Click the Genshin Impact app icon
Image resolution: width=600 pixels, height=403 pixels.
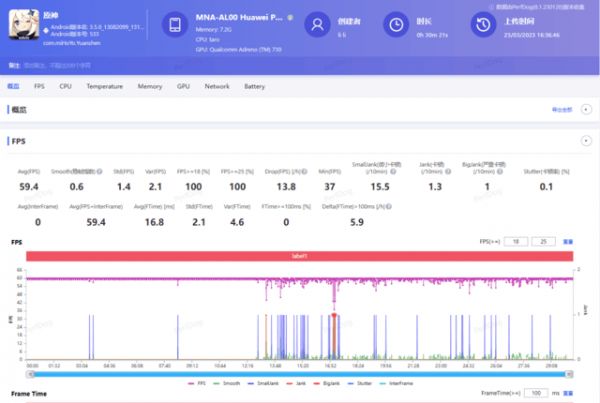(x=23, y=26)
